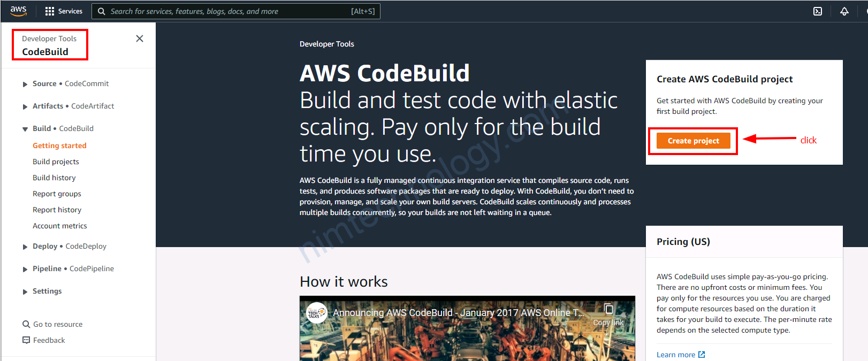Click the AWS logo home icon
Image resolution: width=868 pixels, height=361 pixels.
pyautogui.click(x=18, y=11)
